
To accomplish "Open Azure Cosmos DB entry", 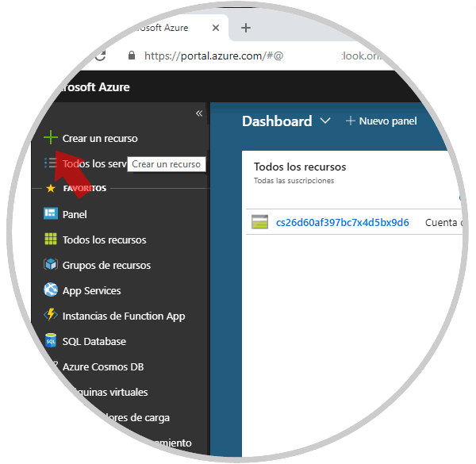I will (x=103, y=367).
